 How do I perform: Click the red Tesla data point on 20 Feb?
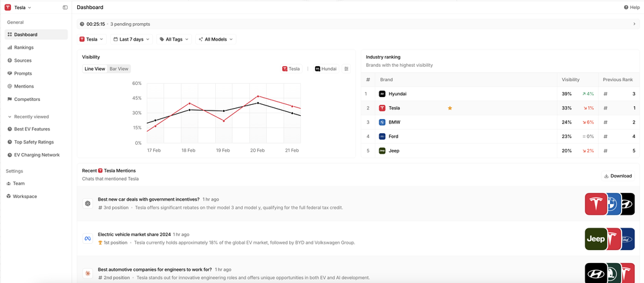[x=258, y=96]
